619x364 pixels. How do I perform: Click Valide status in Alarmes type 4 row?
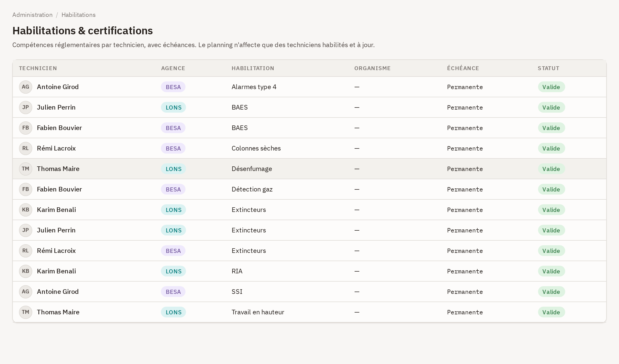click(551, 87)
